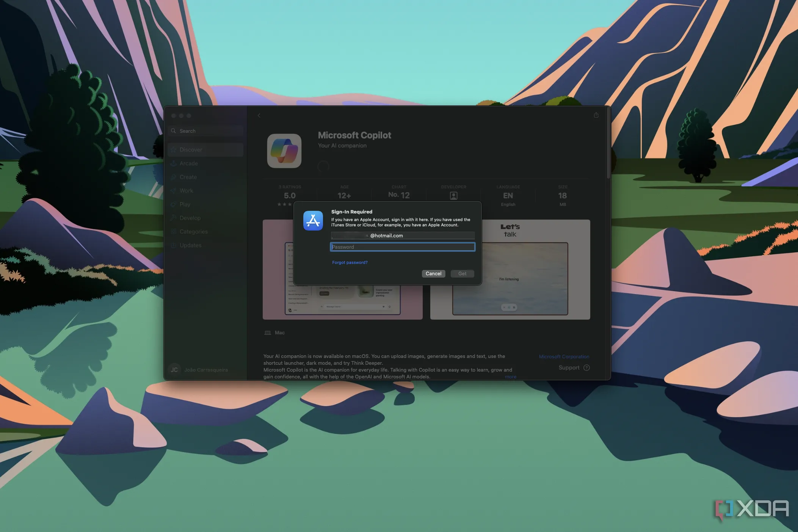Click the search magnifier icon in the sidebar
This screenshot has height=532, width=798.
(x=174, y=131)
